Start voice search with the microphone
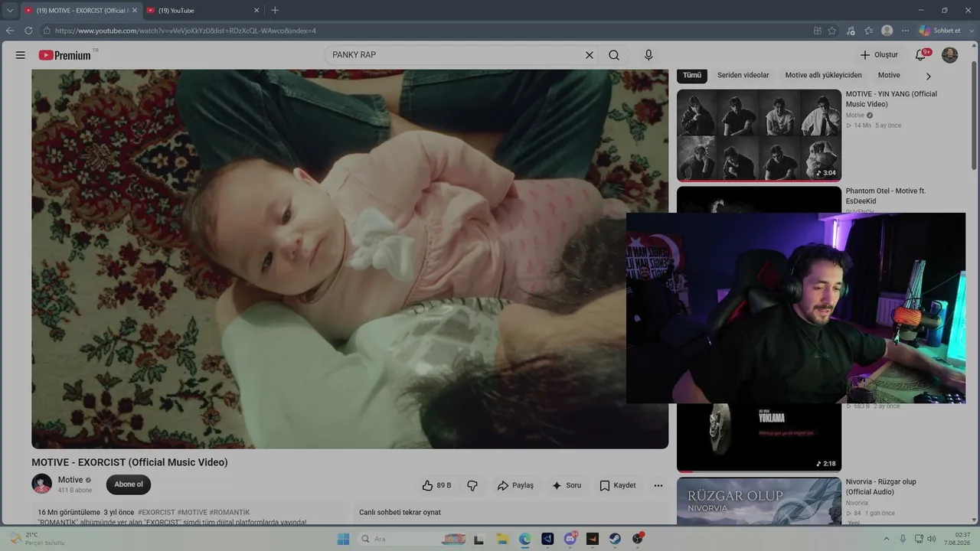This screenshot has height=551, width=980. (x=648, y=55)
